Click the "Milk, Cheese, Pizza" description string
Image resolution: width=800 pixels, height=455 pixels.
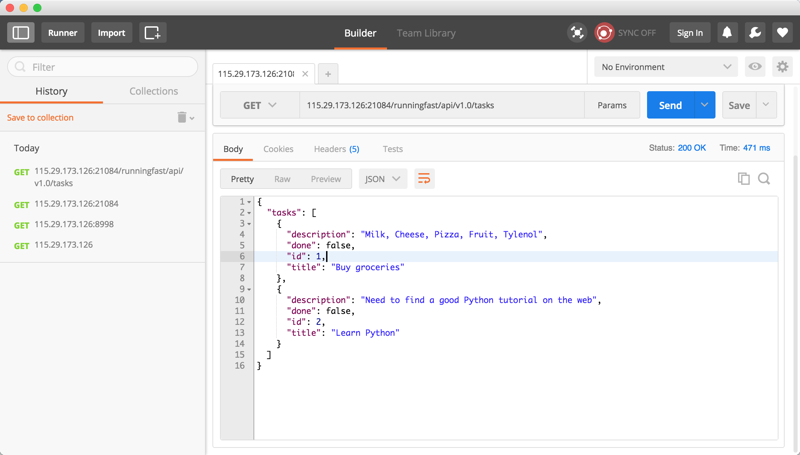452,235
